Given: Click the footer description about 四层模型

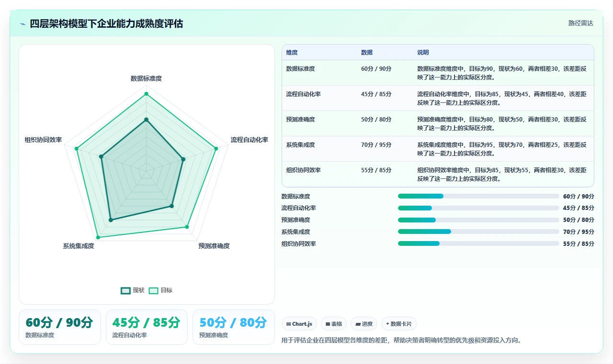Looking at the screenshot, I should pos(401,341).
